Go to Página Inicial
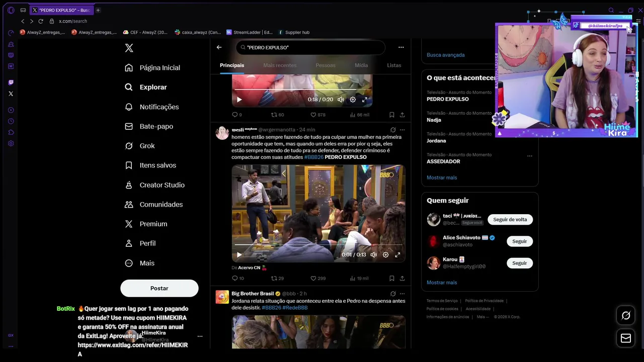 pyautogui.click(x=152, y=67)
